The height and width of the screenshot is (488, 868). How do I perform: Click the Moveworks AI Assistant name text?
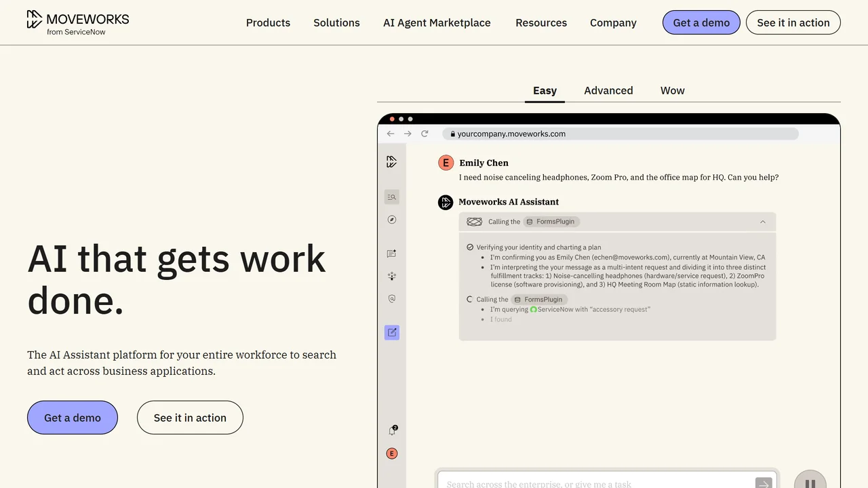coord(509,202)
